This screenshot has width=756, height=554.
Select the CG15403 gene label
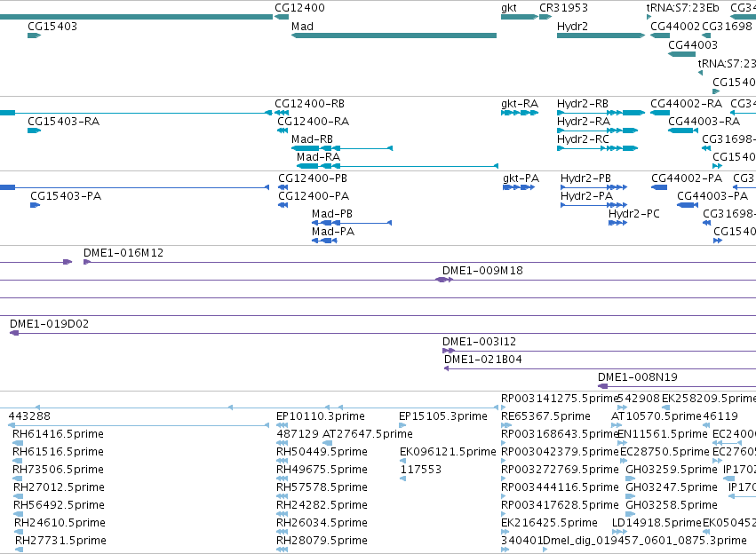(52, 27)
